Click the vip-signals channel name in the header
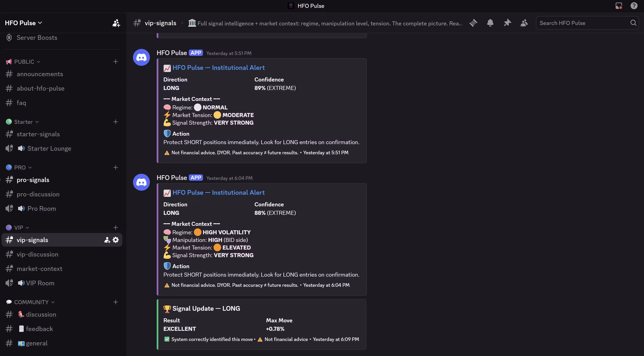Screen dimensions: 644x356 [x=160, y=23]
